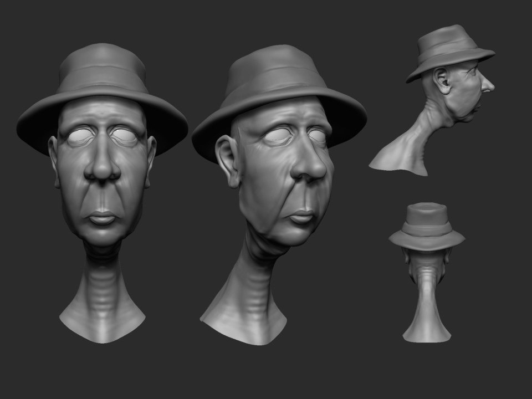Select the hat on the front-view head

(102, 78)
